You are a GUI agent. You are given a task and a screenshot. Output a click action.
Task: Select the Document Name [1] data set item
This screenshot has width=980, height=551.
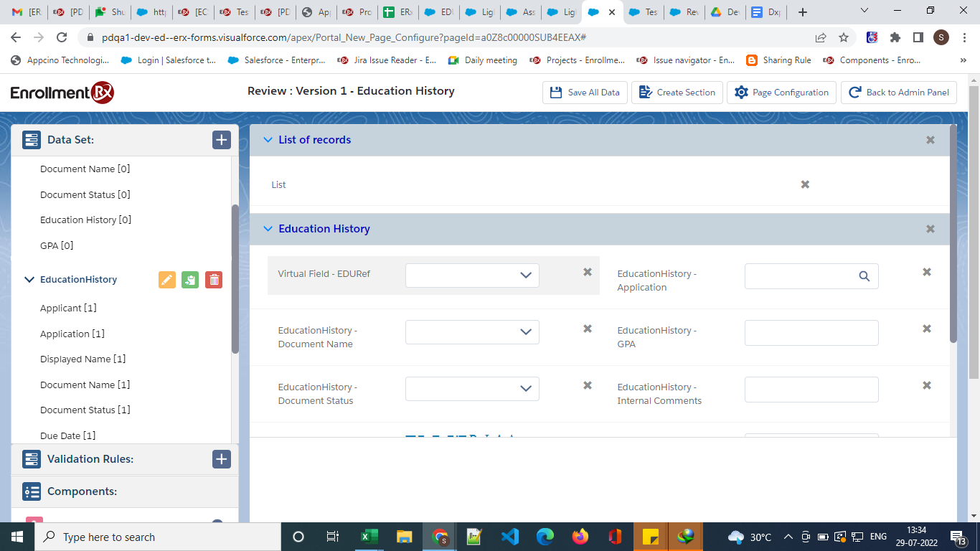85,385
